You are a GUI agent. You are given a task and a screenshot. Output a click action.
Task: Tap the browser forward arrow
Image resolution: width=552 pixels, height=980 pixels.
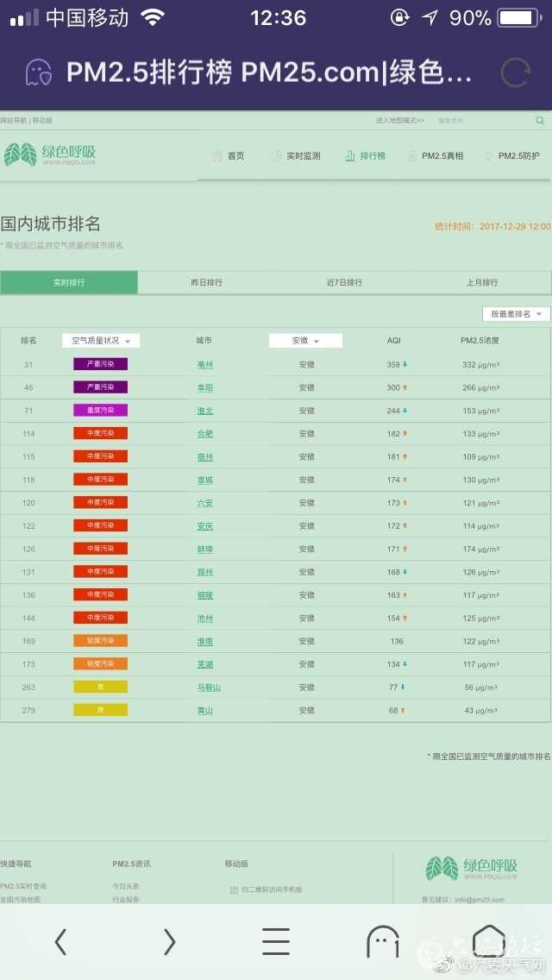pyautogui.click(x=169, y=941)
